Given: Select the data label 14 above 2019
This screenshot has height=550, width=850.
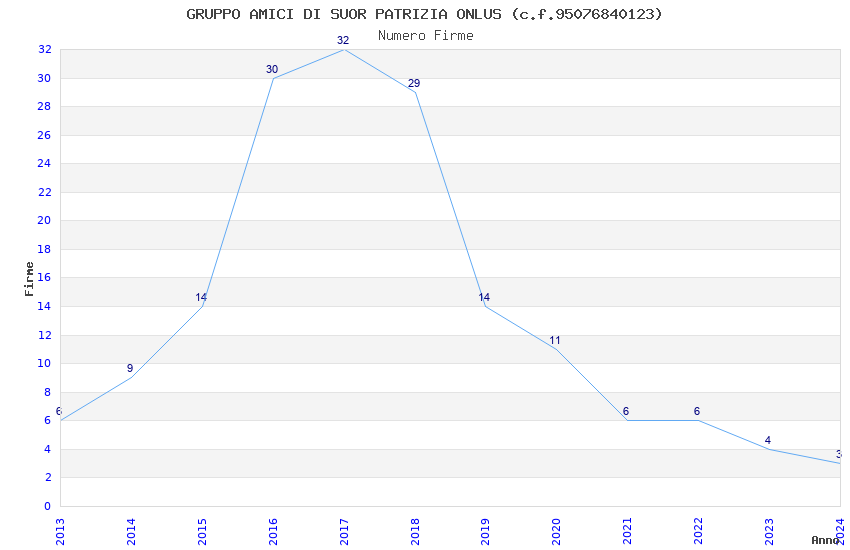Looking at the screenshot, I should pyautogui.click(x=484, y=297).
